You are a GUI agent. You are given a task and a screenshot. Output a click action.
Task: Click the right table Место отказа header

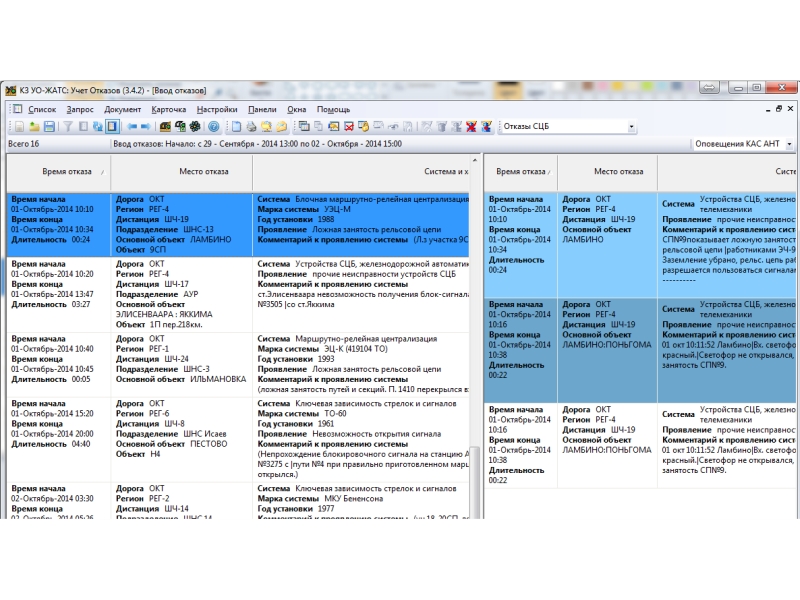[608, 172]
